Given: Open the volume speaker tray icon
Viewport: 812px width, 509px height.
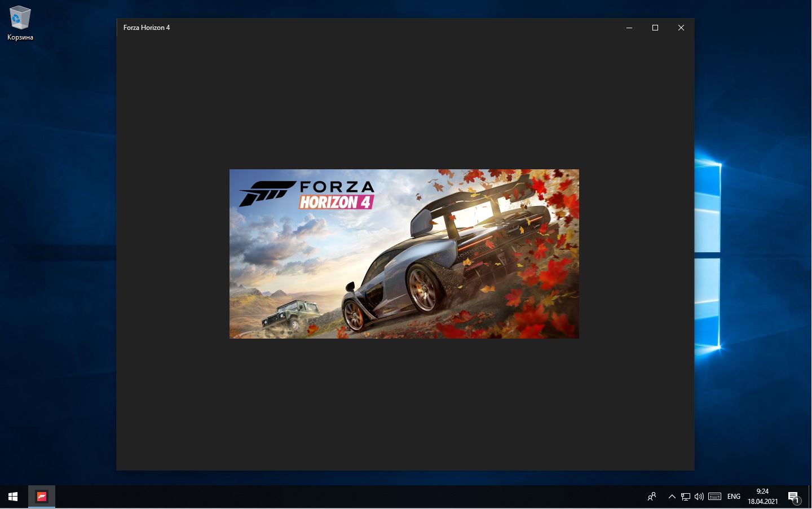Looking at the screenshot, I should click(699, 497).
